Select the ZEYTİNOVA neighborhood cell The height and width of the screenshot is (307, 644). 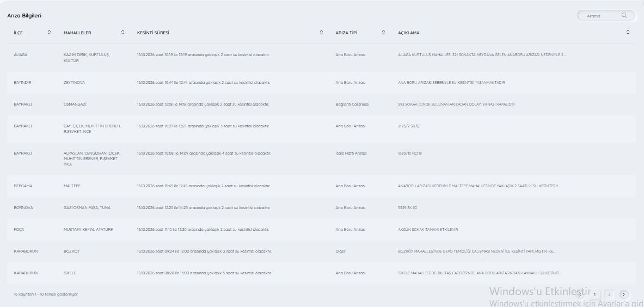click(x=75, y=83)
